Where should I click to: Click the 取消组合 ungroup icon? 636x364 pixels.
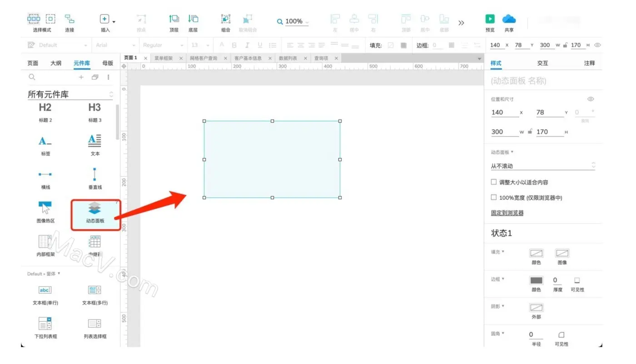click(x=248, y=19)
